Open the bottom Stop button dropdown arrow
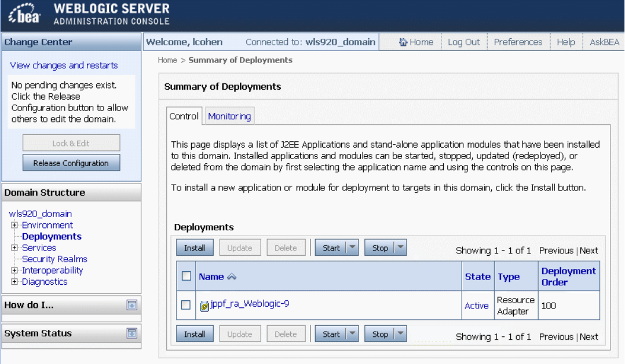The height and width of the screenshot is (364, 625). 401,334
